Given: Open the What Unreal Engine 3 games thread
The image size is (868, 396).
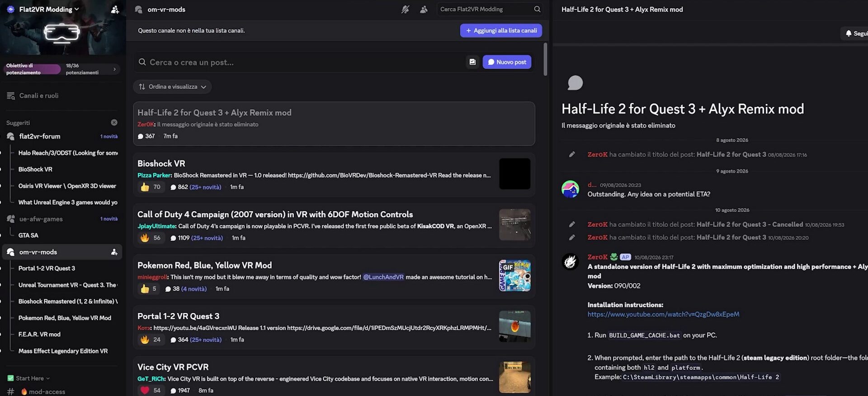Looking at the screenshot, I should (68, 202).
